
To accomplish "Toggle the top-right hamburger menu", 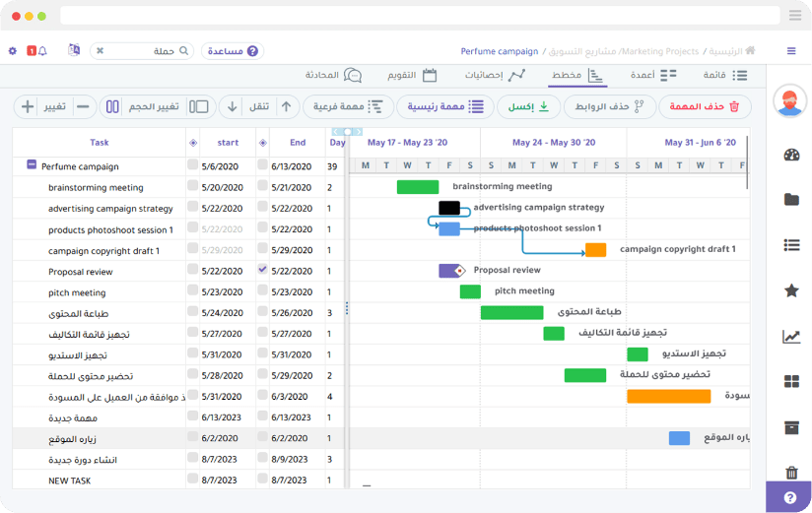I will (x=791, y=51).
